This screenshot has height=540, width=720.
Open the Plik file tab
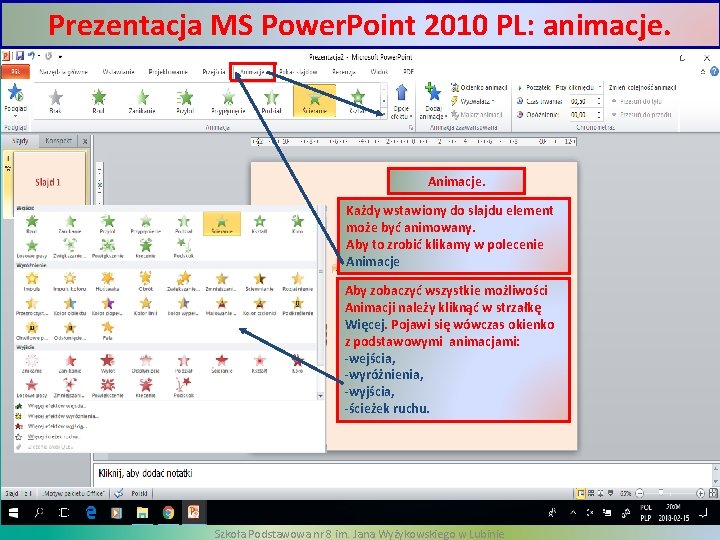[15, 72]
